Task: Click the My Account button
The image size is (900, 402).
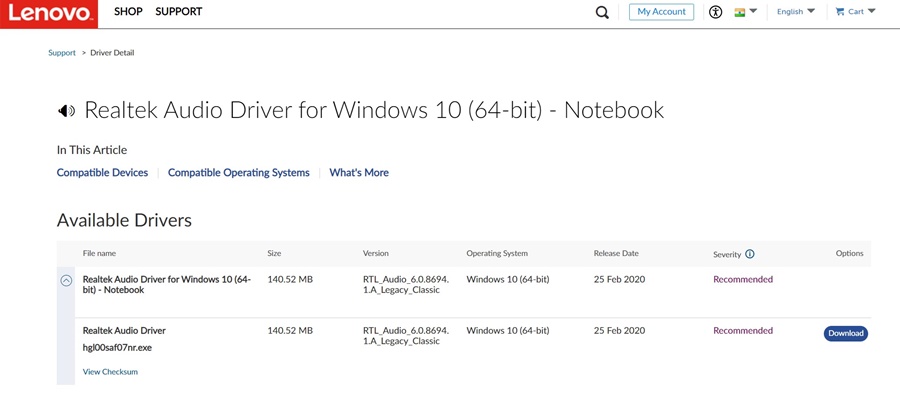Action: 661,12
